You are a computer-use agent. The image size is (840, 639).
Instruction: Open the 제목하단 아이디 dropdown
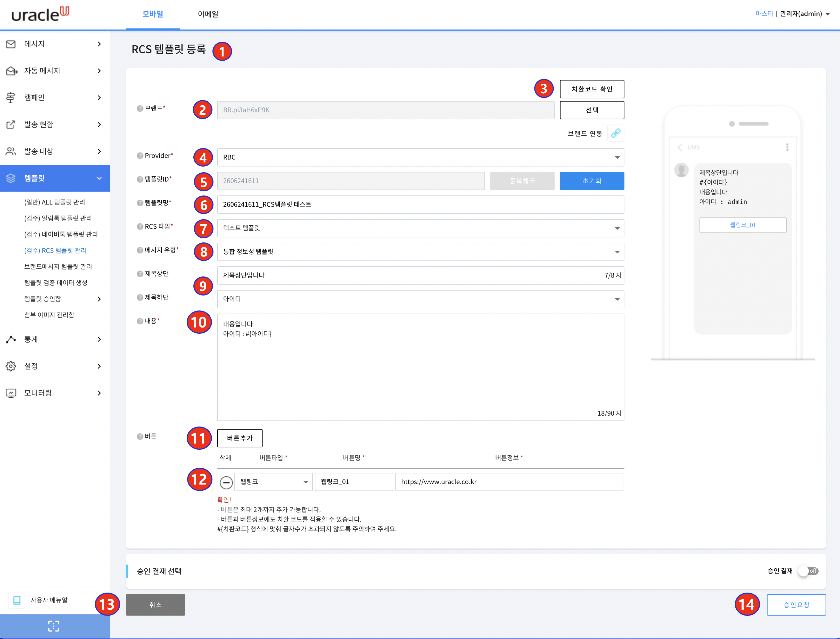(x=421, y=299)
